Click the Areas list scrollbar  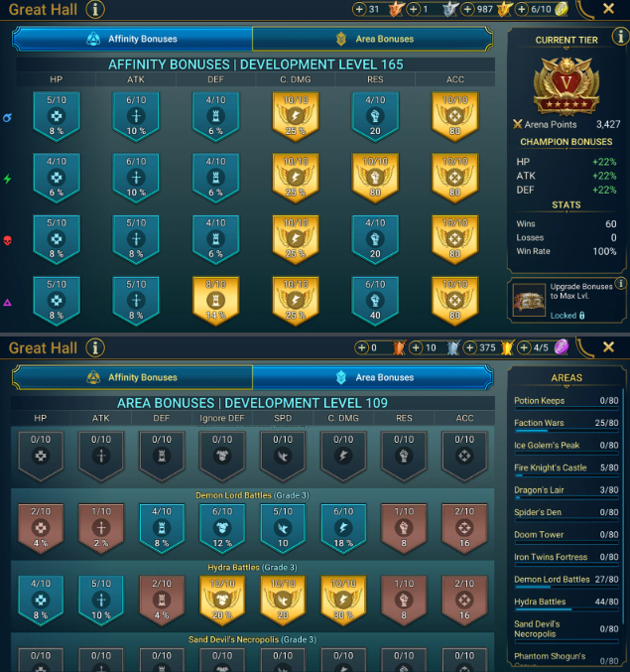click(622, 510)
